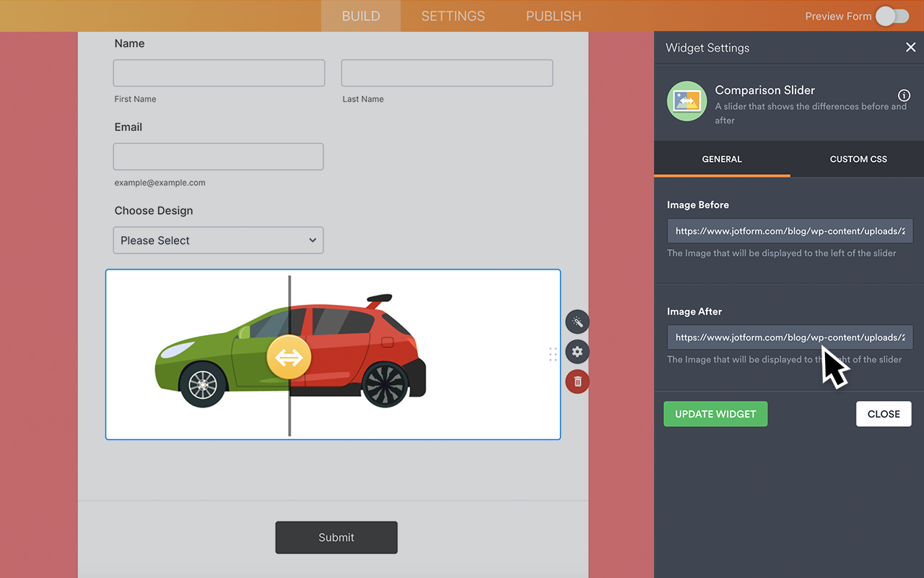Go to the SETTINGS tab
The height and width of the screenshot is (578, 924).
453,16
